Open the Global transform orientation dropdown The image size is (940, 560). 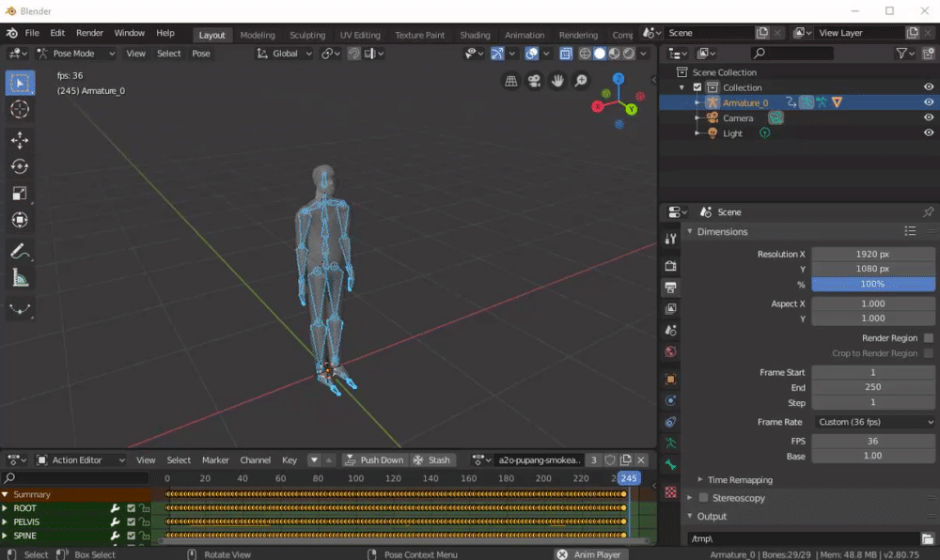282,54
